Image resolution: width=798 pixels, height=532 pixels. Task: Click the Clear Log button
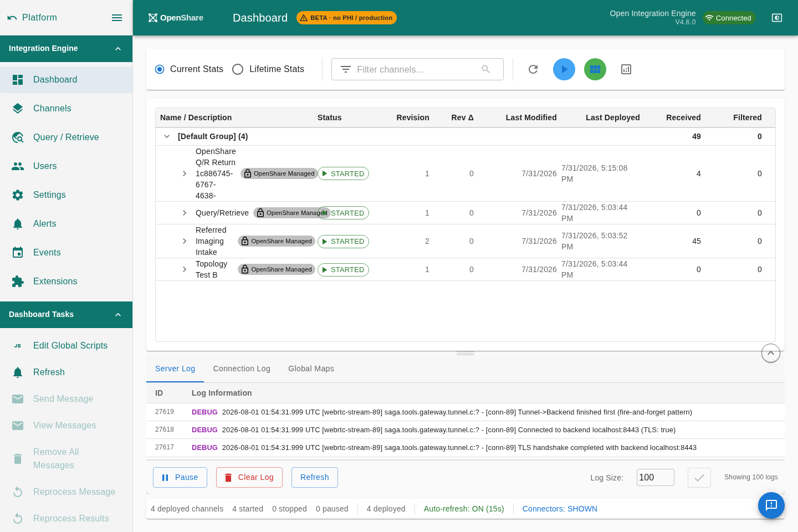pyautogui.click(x=249, y=478)
